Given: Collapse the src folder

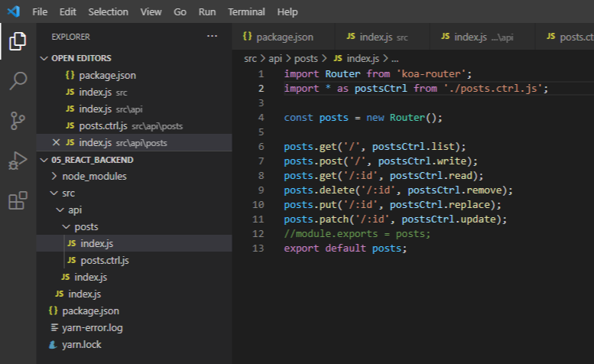Looking at the screenshot, I should click(x=134, y=193).
